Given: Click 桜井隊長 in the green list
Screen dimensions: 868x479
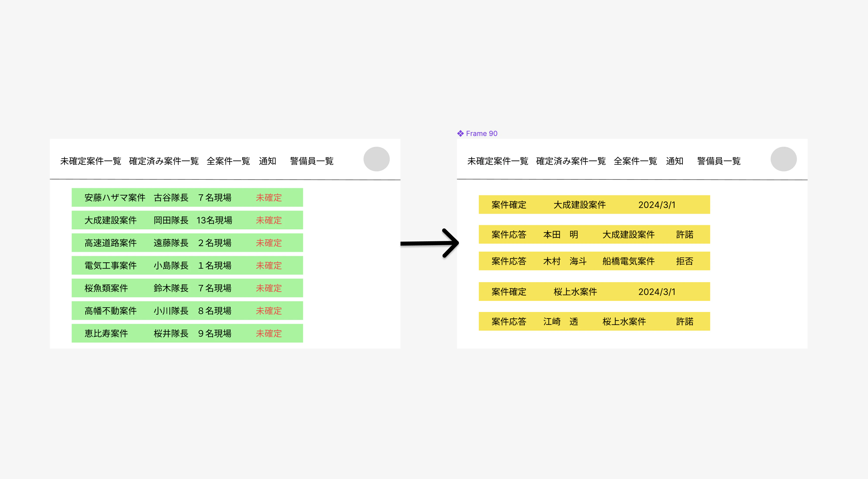Looking at the screenshot, I should (171, 333).
